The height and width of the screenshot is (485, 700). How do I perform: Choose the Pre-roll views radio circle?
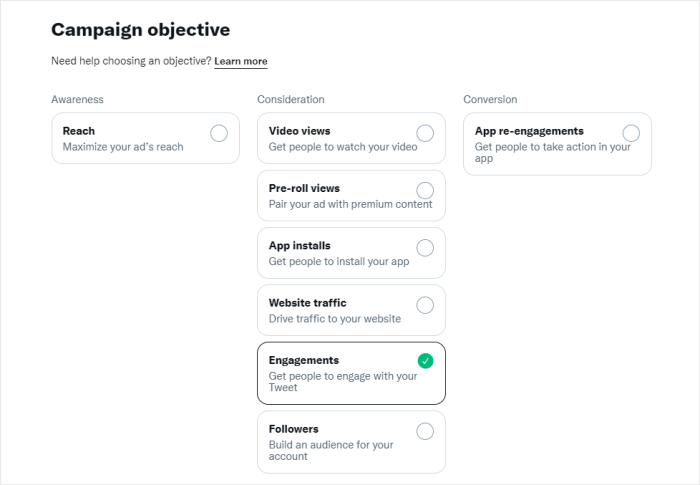click(x=425, y=190)
